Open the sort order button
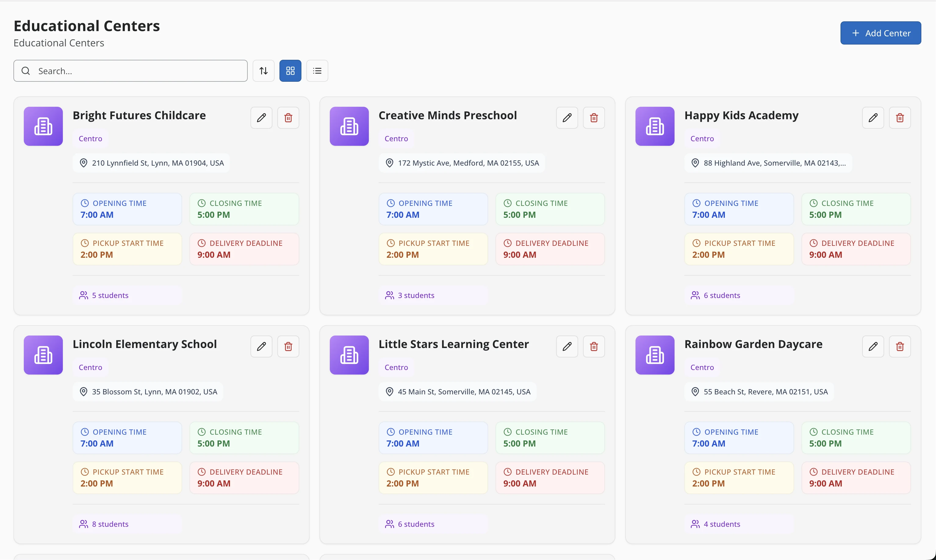The width and height of the screenshot is (936, 560). [263, 71]
